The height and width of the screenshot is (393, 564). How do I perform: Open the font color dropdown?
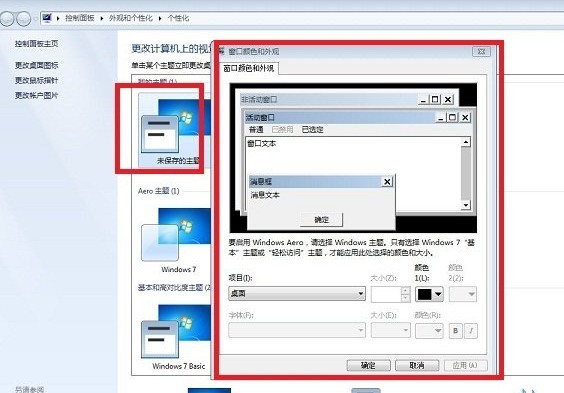[429, 330]
